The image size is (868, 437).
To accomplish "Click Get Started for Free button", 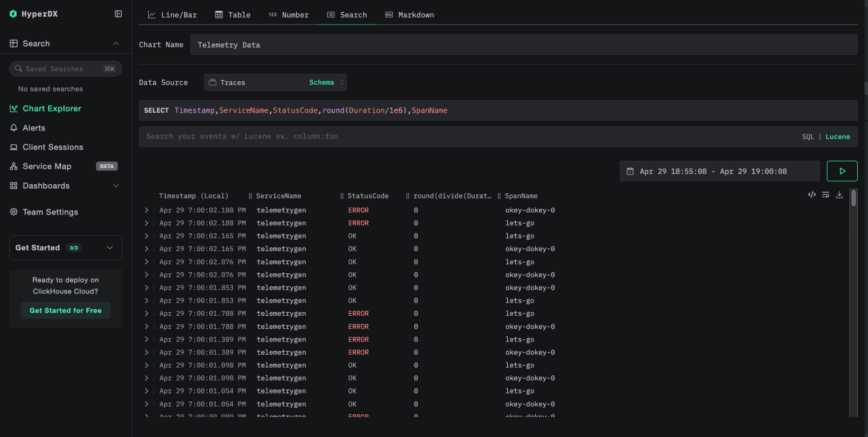I will tap(66, 311).
